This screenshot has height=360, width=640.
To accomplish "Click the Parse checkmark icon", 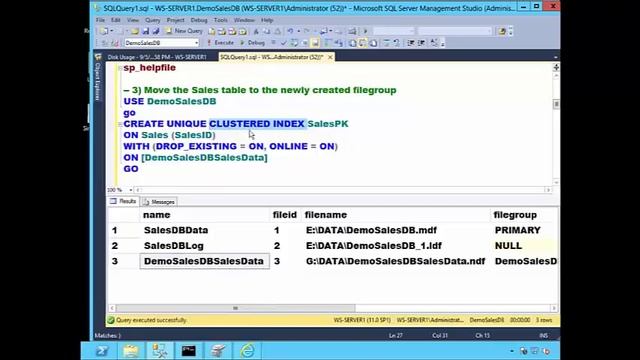I will [284, 42].
